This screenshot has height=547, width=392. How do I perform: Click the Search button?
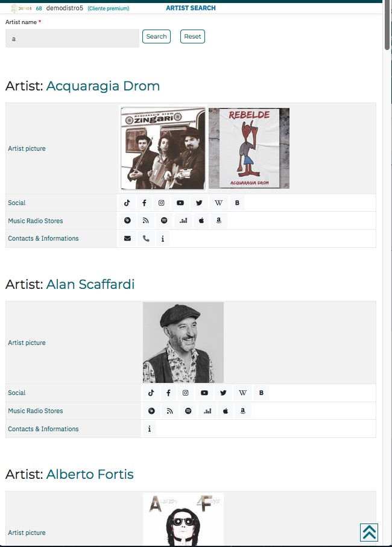156,36
